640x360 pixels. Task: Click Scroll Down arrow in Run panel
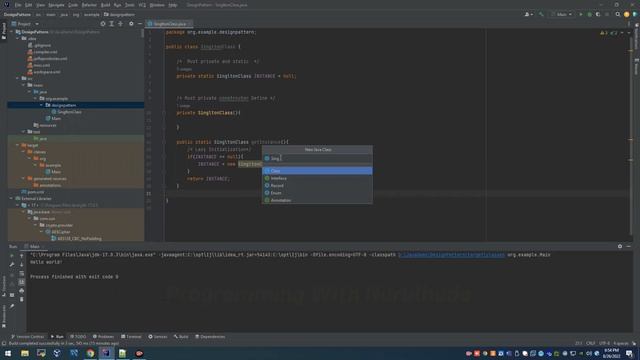click(22, 264)
